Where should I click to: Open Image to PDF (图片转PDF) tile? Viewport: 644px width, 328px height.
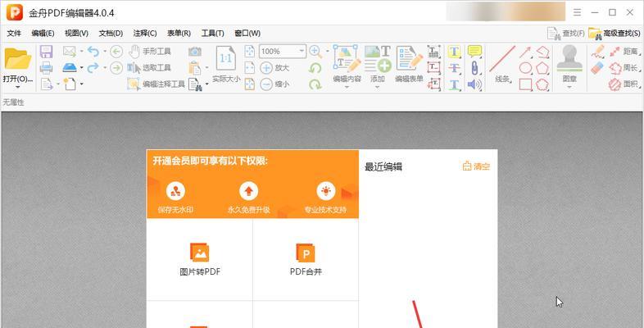coord(200,259)
